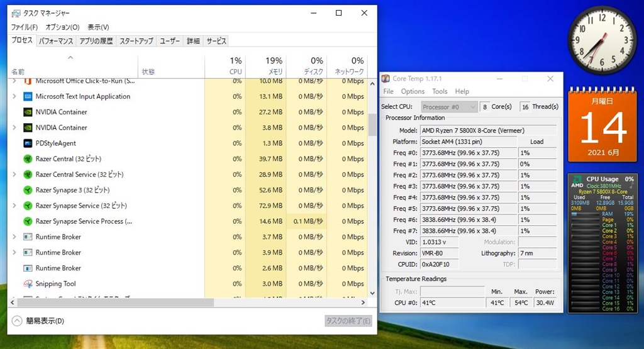Click Razer Synapse Service Process icon
This screenshot has height=349, width=644.
coord(28,221)
